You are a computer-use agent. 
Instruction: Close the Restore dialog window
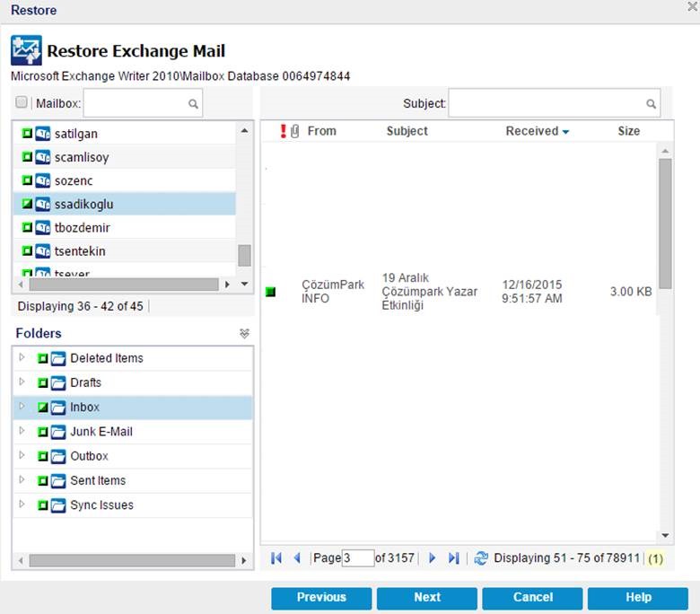tap(693, 6)
